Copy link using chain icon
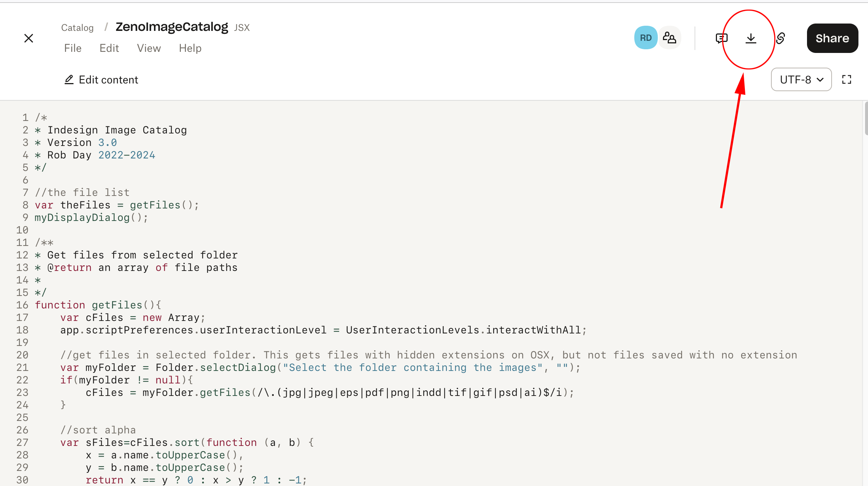The height and width of the screenshot is (486, 868). 781,38
